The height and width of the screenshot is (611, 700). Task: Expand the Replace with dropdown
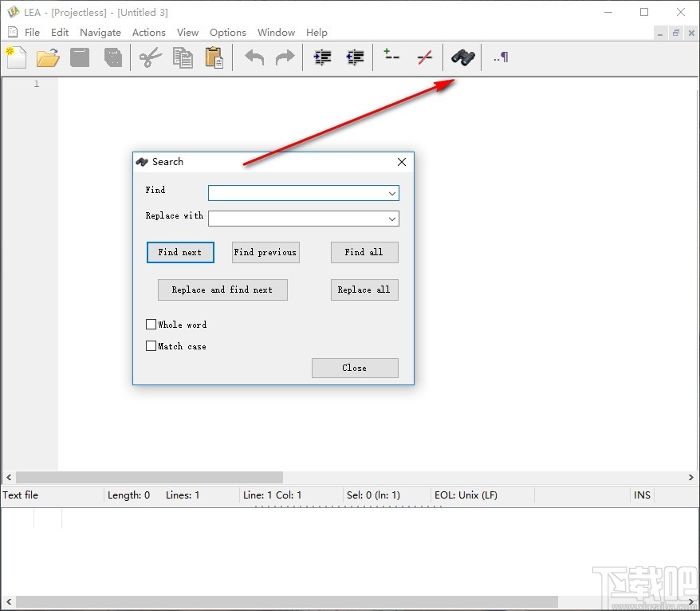(x=392, y=219)
